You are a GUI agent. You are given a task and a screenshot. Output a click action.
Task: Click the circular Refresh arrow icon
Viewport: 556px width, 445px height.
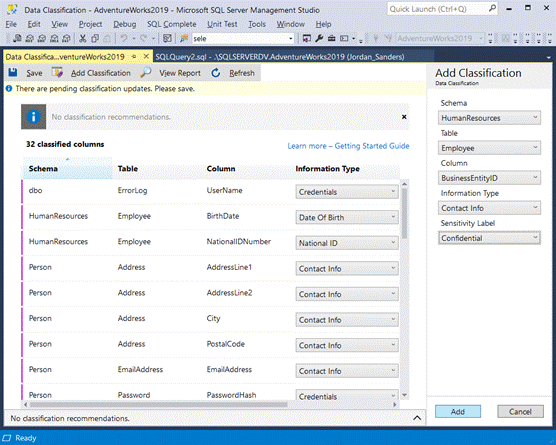pyautogui.click(x=216, y=73)
